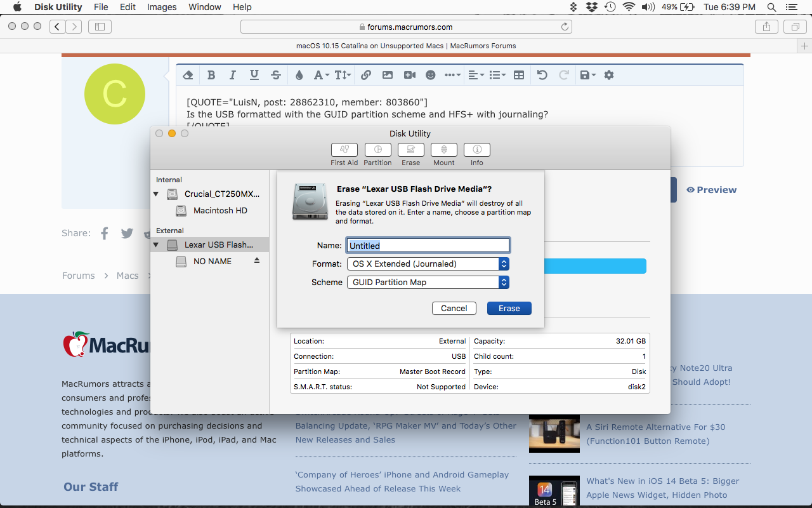Screen dimensions: 812x508
Task: Open a new Safari tab
Action: pos(805,46)
